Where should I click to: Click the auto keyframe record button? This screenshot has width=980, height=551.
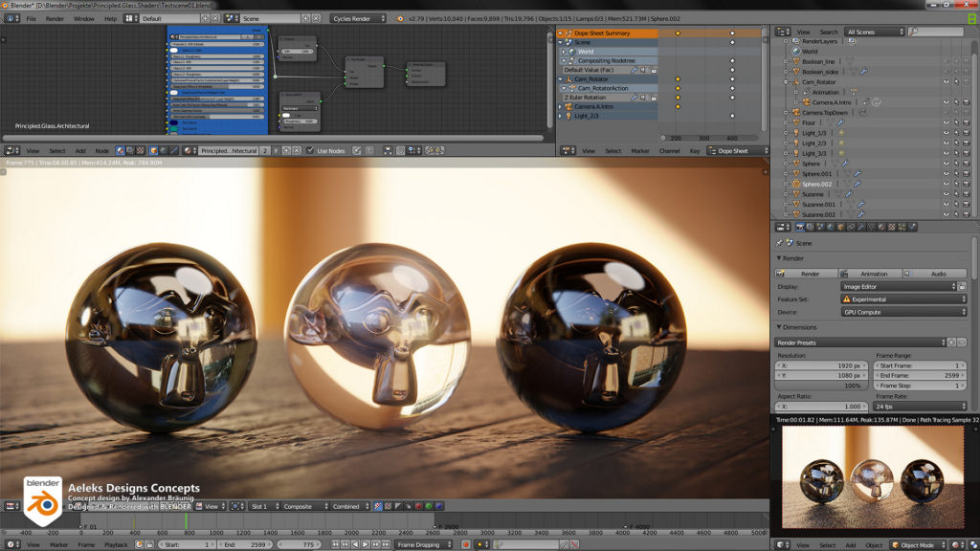(x=466, y=544)
